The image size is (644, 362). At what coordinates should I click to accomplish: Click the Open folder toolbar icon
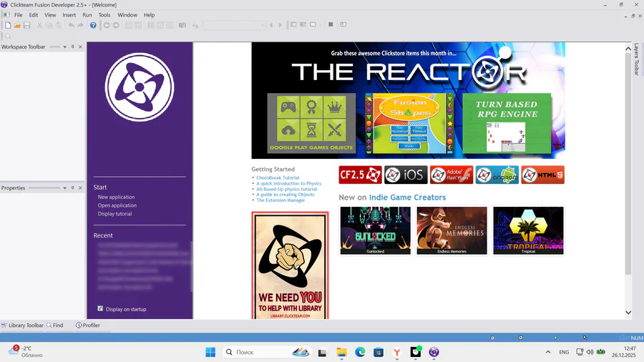17,26
